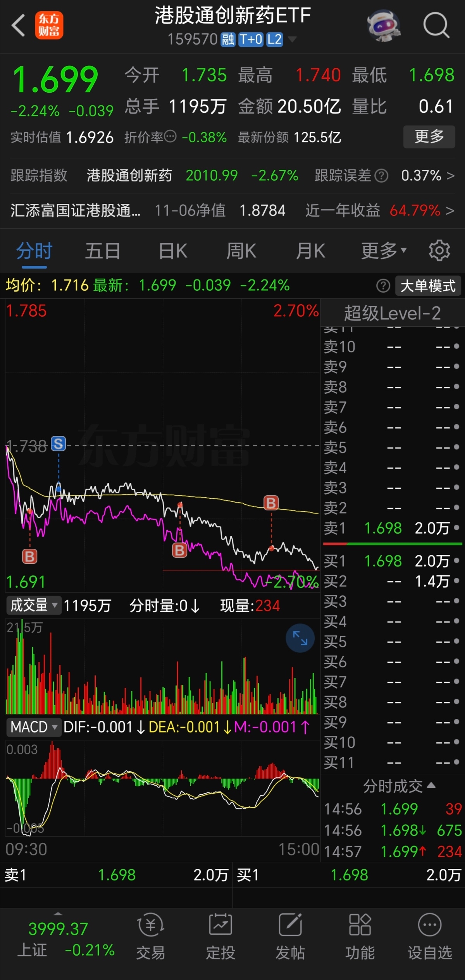465x980 pixels.
Task: Open MACD indicator dropdown
Action: [x=34, y=727]
